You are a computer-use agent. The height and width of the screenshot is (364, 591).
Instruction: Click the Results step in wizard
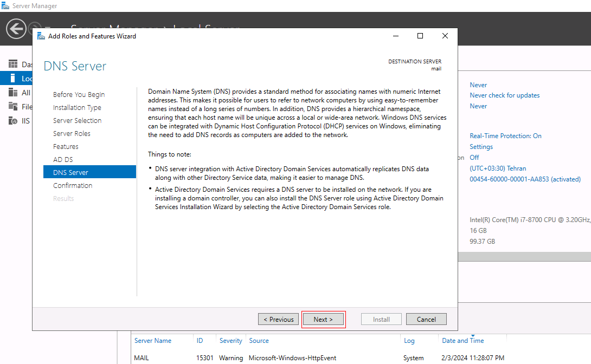tap(63, 198)
